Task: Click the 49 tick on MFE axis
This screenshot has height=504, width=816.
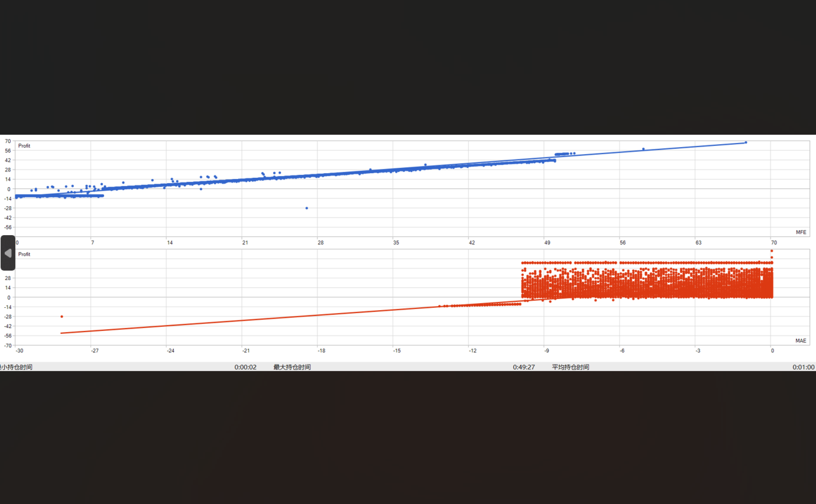Action: (x=548, y=243)
